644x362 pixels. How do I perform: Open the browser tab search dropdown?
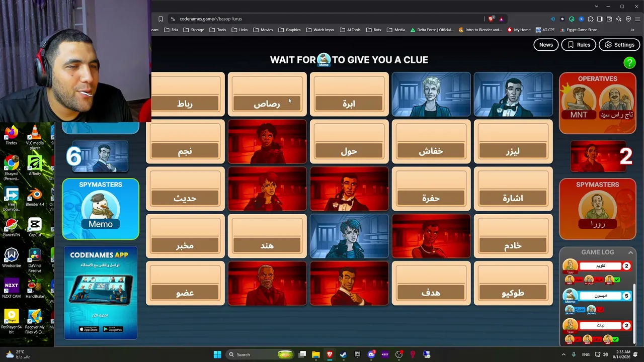[596, 7]
